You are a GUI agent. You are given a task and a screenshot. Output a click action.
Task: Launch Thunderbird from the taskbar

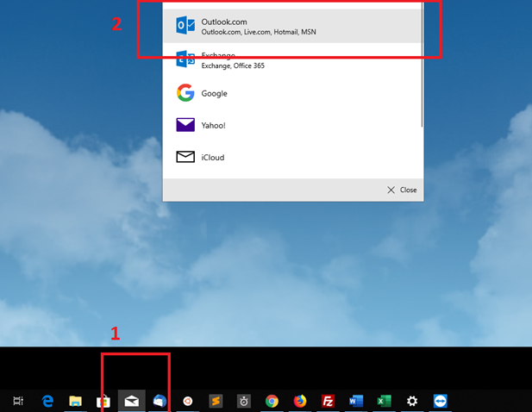coord(160,401)
